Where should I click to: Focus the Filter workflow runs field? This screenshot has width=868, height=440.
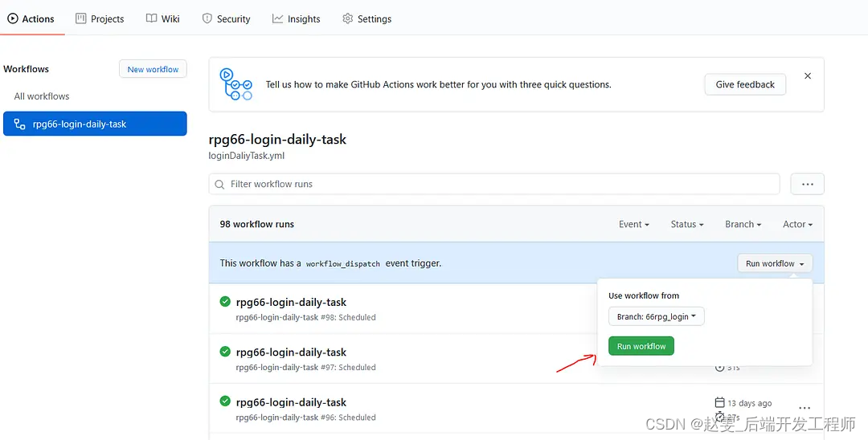point(494,184)
